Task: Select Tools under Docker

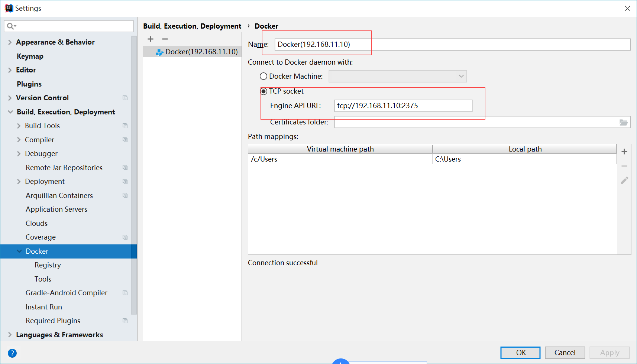Action: click(x=43, y=279)
